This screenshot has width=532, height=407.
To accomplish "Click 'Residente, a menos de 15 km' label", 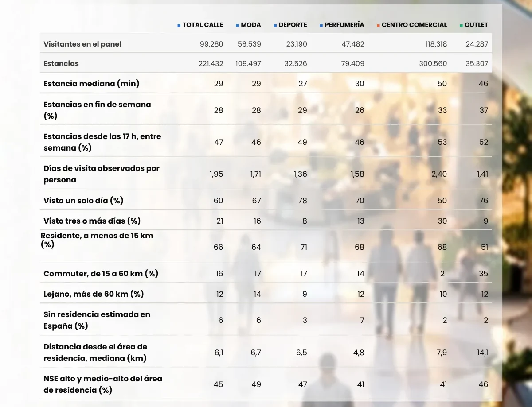I will pyautogui.click(x=97, y=240).
